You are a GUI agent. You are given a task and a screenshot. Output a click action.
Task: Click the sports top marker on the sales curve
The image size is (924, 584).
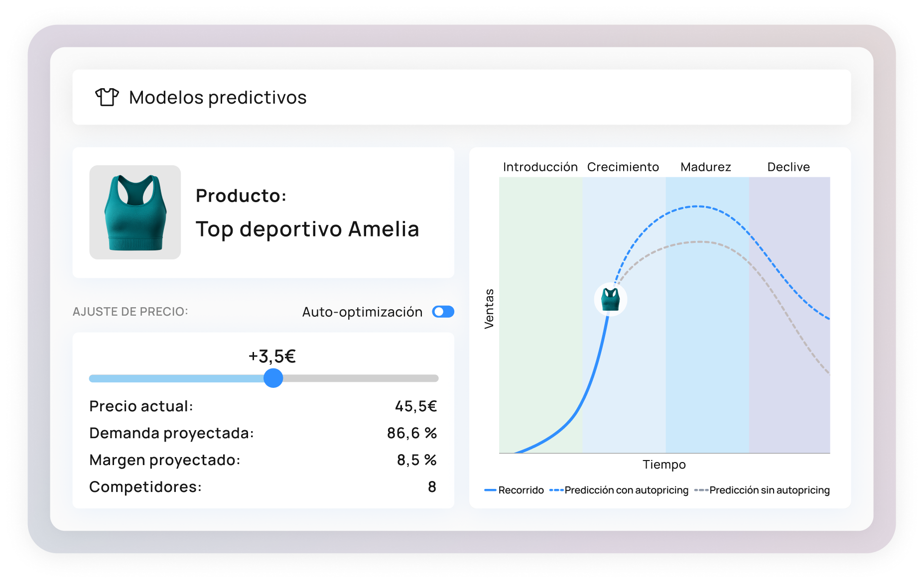(x=610, y=299)
